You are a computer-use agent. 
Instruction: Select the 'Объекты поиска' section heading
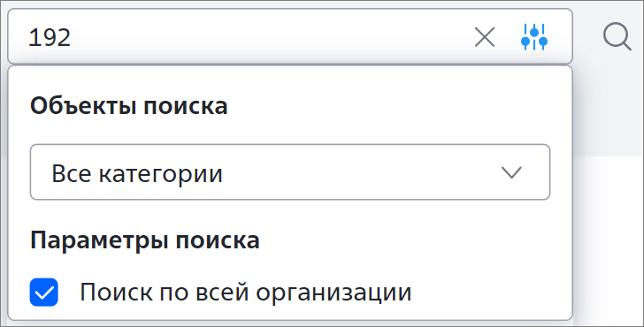click(128, 106)
